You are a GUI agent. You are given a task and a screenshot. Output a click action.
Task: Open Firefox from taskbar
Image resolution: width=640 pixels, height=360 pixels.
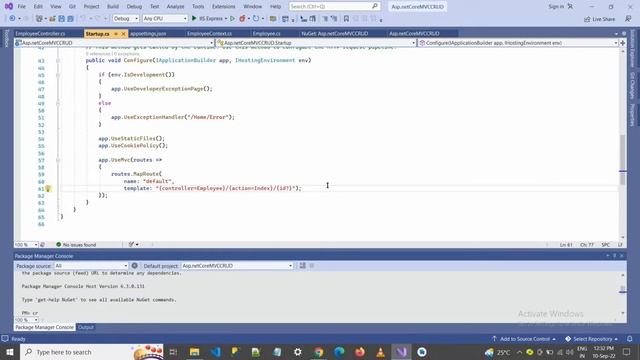click(360, 352)
